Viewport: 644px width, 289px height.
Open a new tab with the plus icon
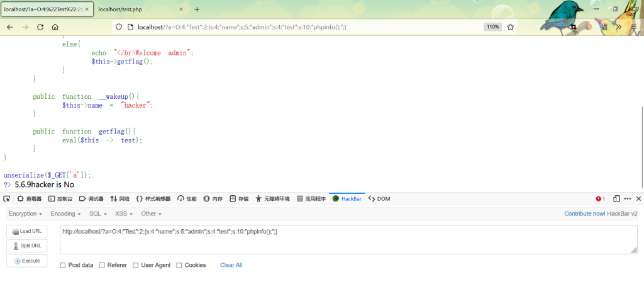197,9
